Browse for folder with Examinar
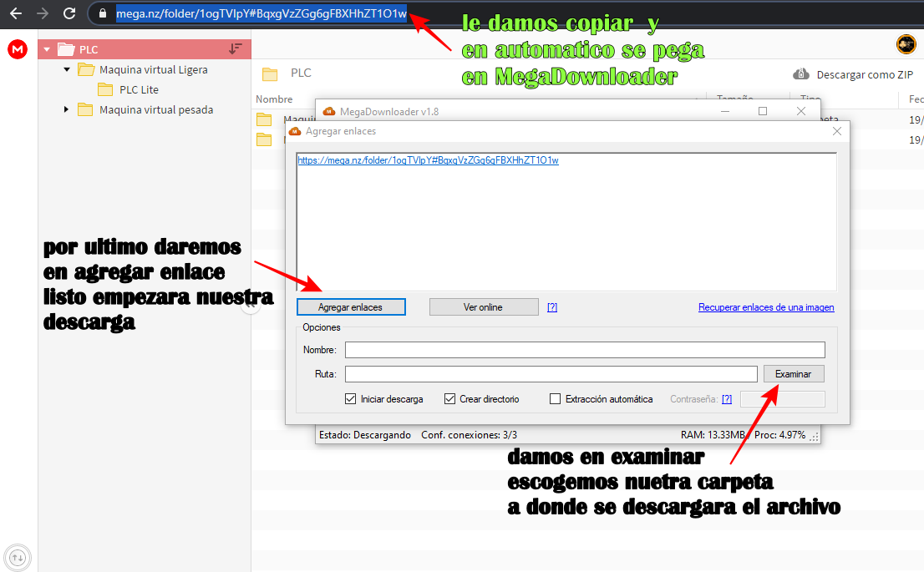The height and width of the screenshot is (572, 924). coord(794,374)
